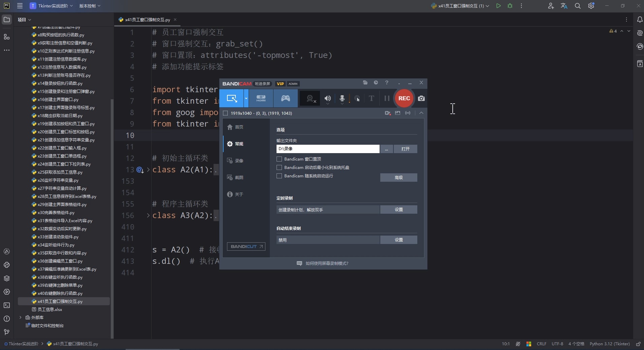Select Bandicam device recording mode (HDMI)
Screen dimensions: 644x350
point(261,98)
